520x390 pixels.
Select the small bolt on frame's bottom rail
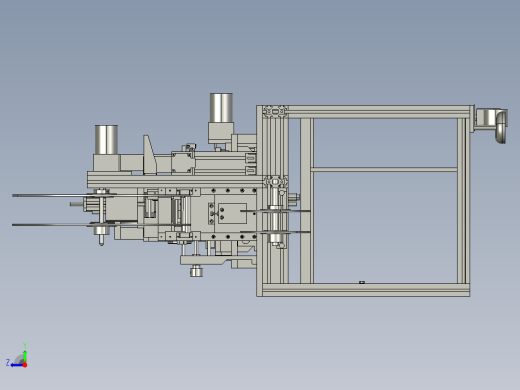362,282
